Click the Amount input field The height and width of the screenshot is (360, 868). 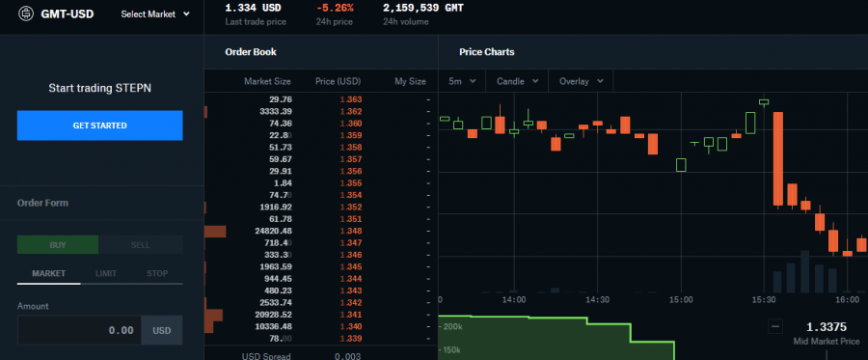tap(79, 330)
